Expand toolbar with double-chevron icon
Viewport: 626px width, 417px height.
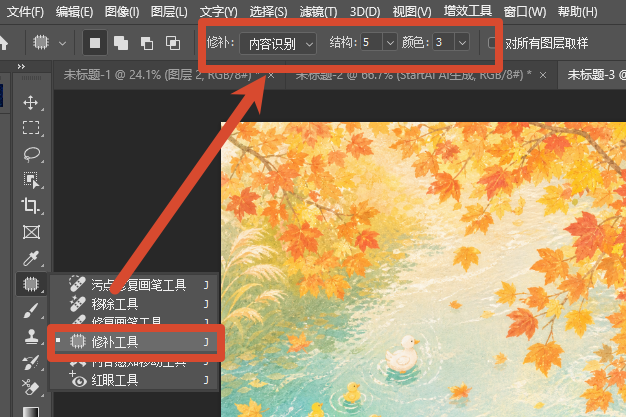tap(21, 66)
